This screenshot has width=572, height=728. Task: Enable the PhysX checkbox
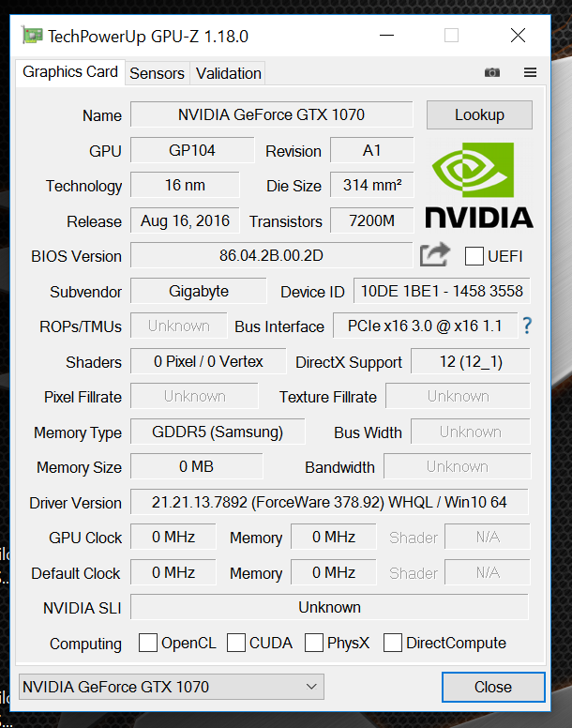pos(314,643)
